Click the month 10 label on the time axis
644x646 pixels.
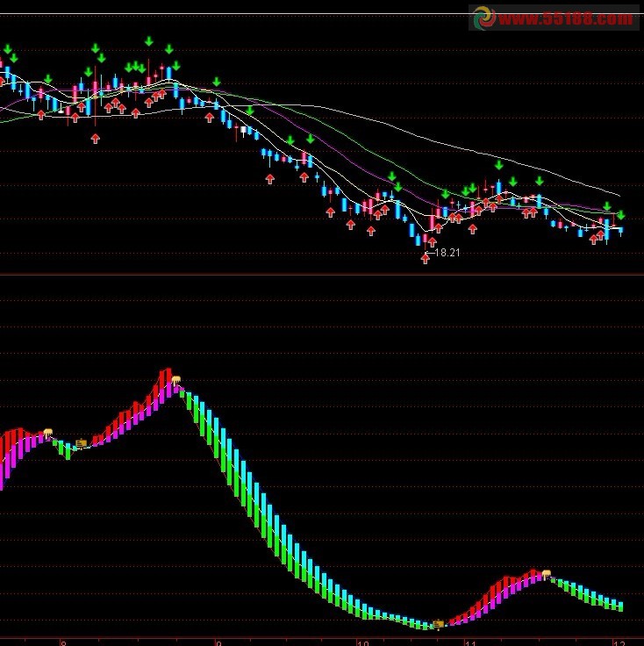tap(363, 642)
